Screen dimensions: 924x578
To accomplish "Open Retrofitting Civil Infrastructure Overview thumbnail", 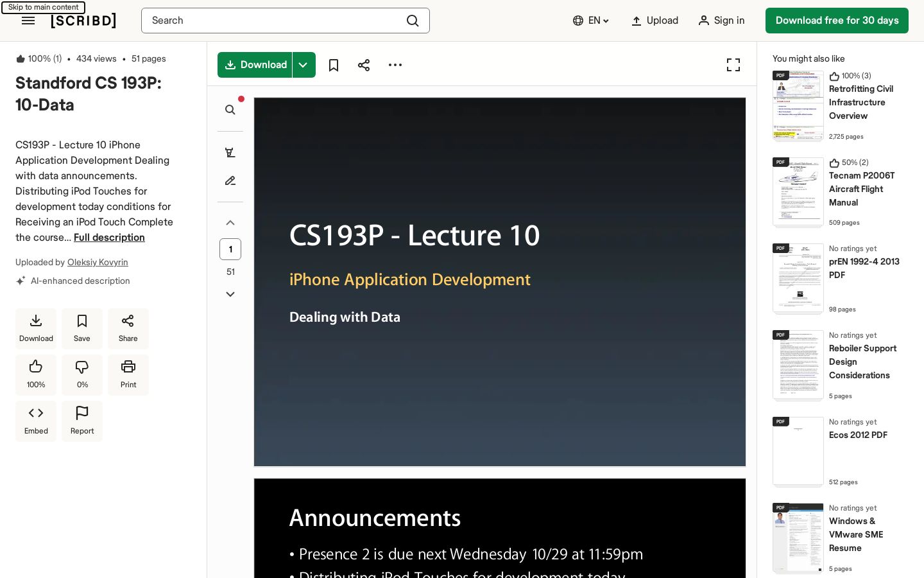I will (x=798, y=105).
